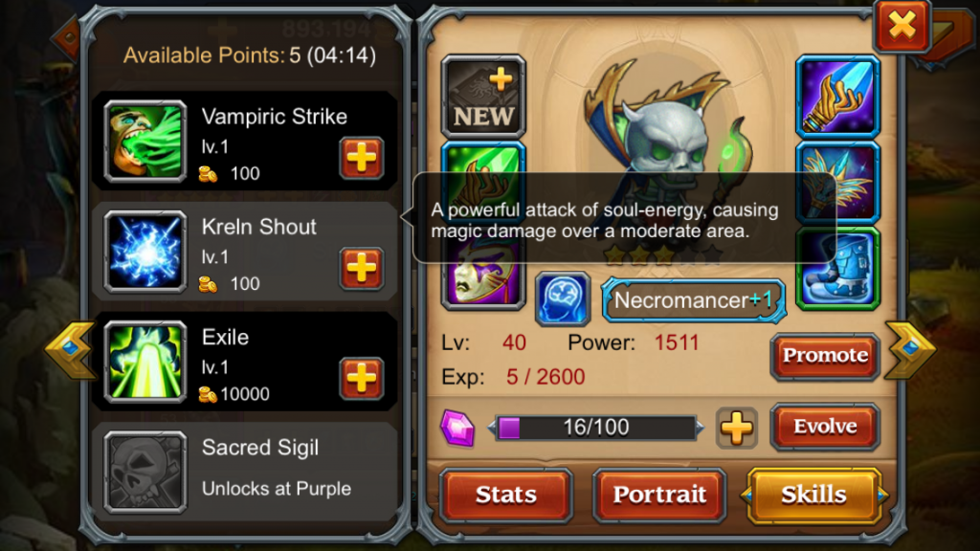Upgrade Exile skill for 10000 gold
This screenshot has width=980, height=551.
(361, 378)
